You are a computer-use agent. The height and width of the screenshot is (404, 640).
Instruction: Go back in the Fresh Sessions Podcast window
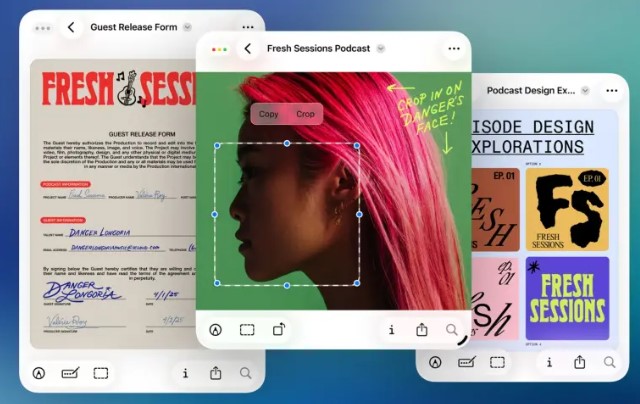pos(248,49)
